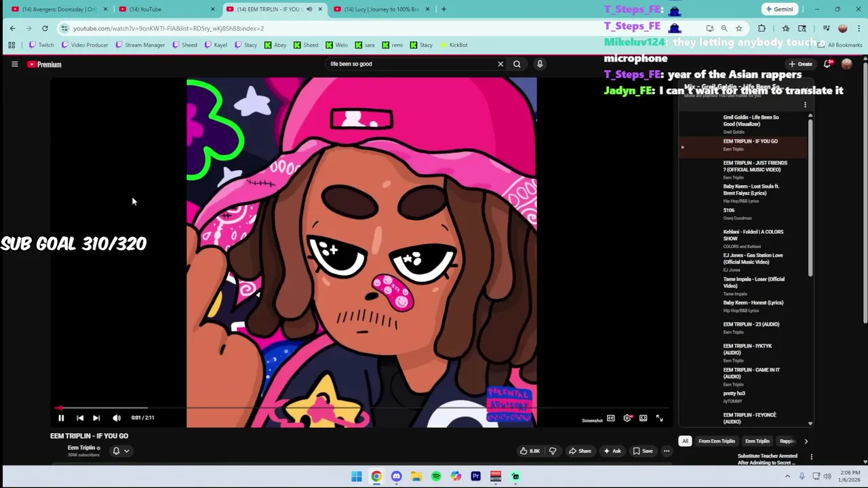Save the video to a playlist
Viewport: 868px width, 488px height.
coord(643,451)
